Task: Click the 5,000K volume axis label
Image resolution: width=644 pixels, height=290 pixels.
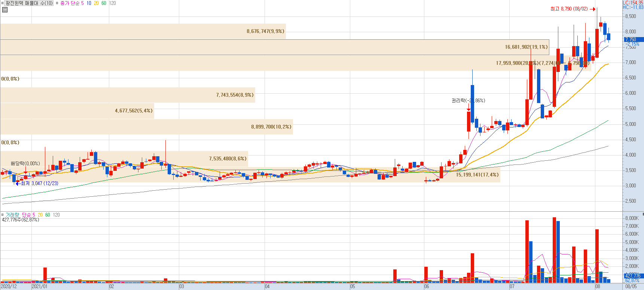Action: click(632, 242)
